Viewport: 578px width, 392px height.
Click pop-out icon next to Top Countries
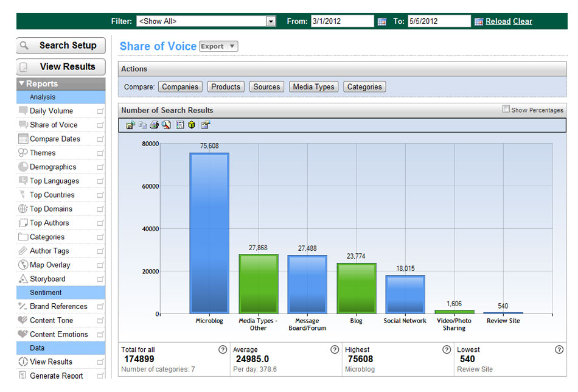point(100,195)
